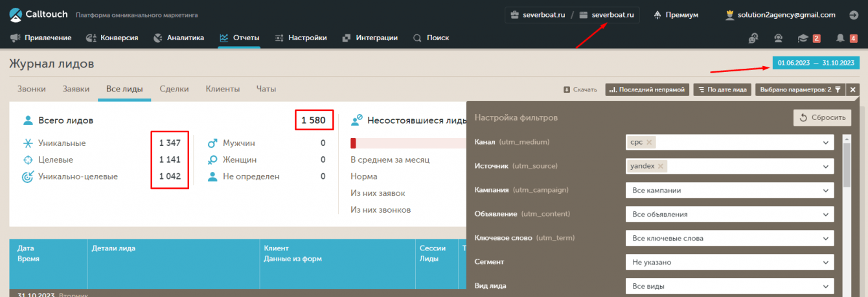Open the personal manager headset icon
The image size is (868, 297).
point(777,38)
